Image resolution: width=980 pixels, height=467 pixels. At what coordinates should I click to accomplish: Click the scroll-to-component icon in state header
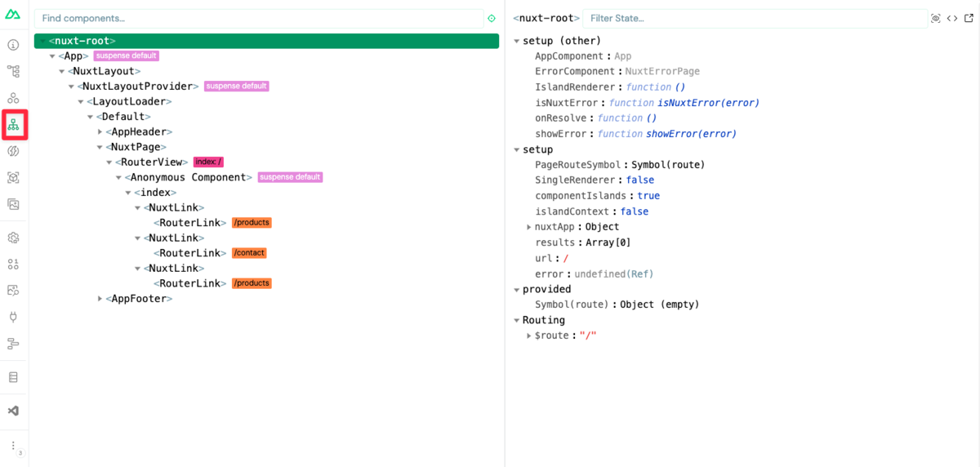(936, 18)
